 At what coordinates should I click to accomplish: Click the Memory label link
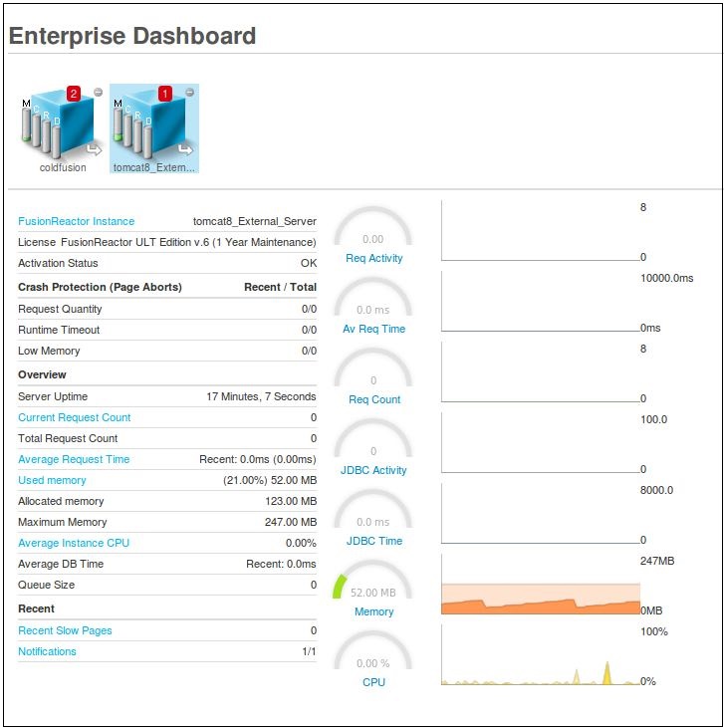(x=373, y=611)
